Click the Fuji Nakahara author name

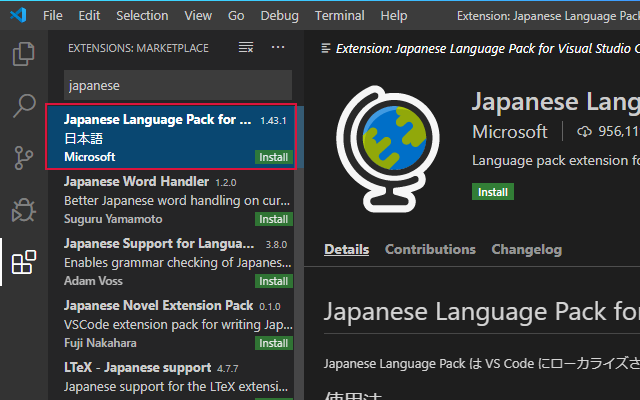(100, 343)
